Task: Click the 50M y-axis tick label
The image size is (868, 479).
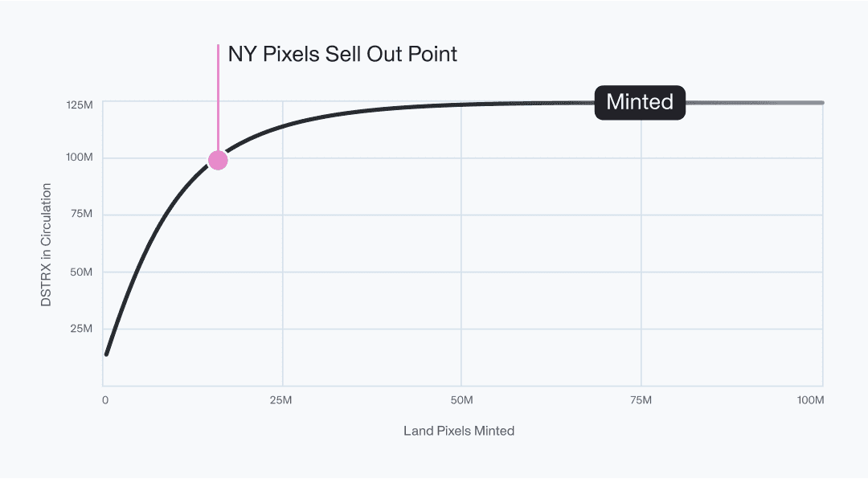Action: 81,272
